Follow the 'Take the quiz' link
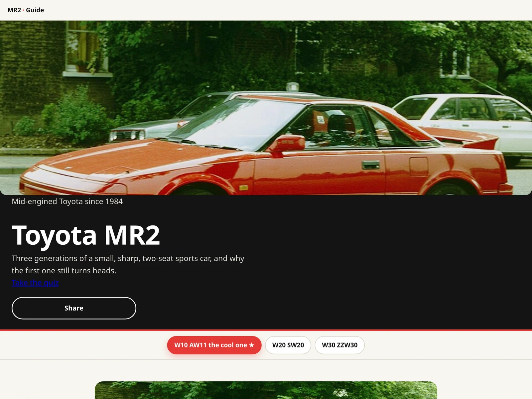 (x=35, y=283)
